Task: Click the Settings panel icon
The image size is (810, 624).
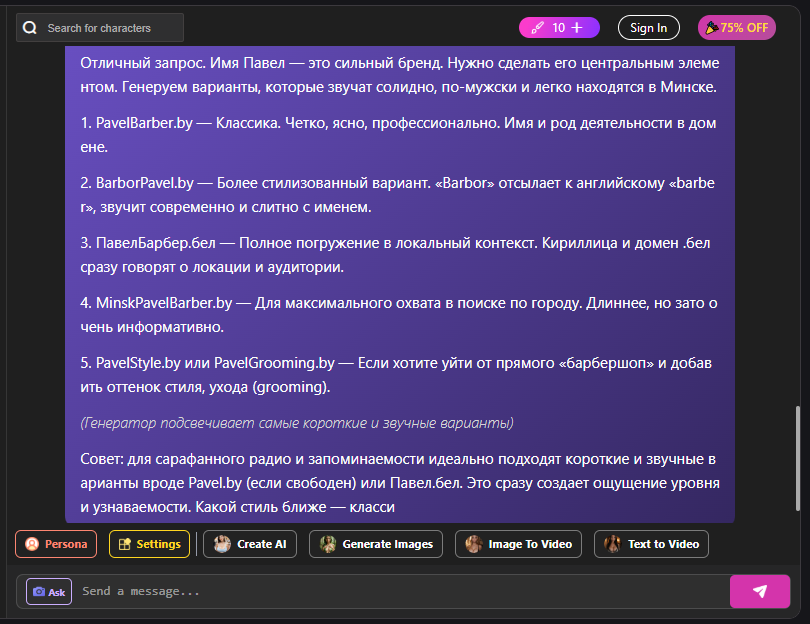Action: tap(124, 544)
